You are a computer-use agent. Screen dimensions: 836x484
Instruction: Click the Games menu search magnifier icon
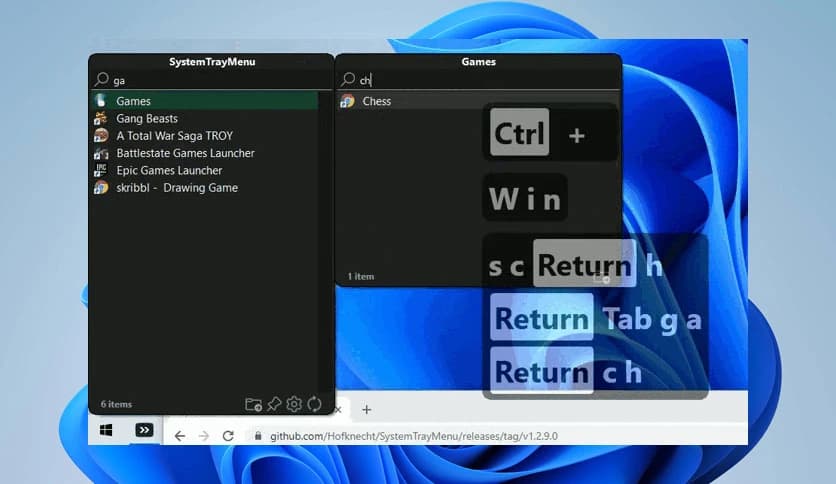(x=348, y=79)
